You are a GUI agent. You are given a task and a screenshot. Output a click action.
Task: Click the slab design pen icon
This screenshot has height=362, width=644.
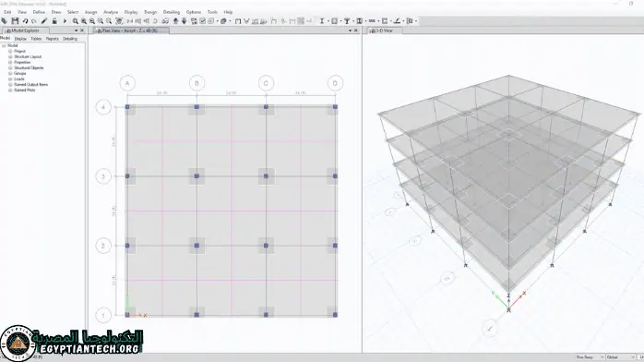[x=397, y=21]
